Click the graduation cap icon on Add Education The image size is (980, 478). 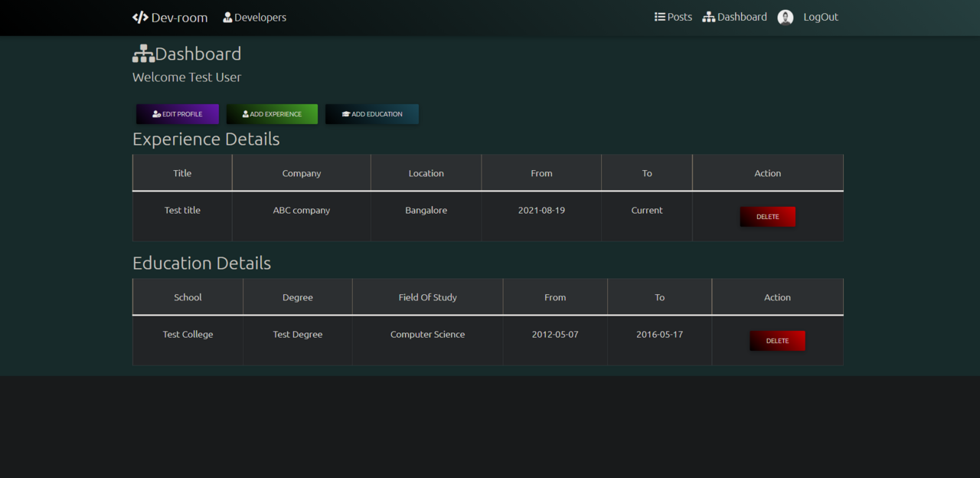[346, 114]
